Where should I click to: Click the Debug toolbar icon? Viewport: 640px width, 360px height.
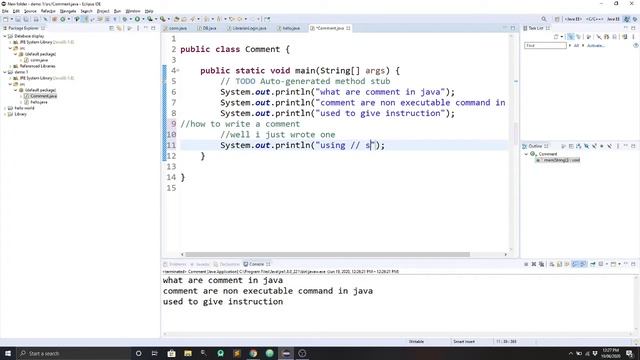(x=125, y=19)
